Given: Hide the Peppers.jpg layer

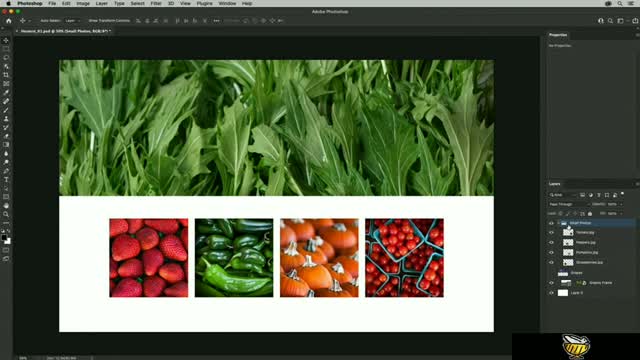Looking at the screenshot, I should [551, 242].
